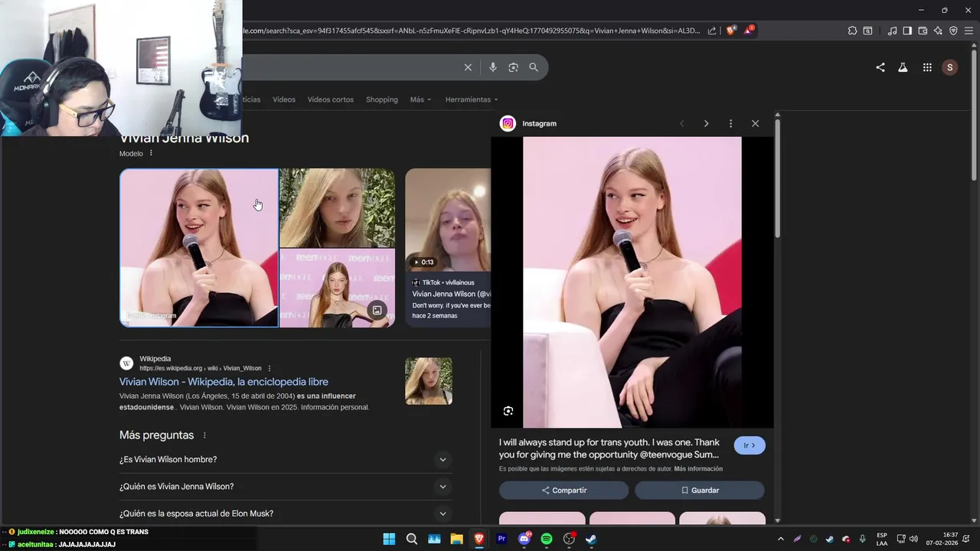The height and width of the screenshot is (551, 980).
Task: Start voice search with microphone icon
Action: click(x=492, y=67)
